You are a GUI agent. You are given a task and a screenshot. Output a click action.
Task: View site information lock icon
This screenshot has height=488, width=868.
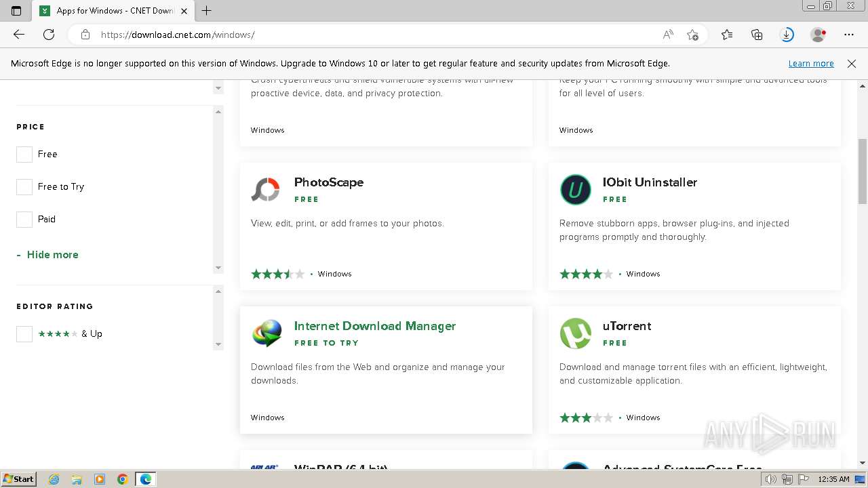[x=85, y=35]
